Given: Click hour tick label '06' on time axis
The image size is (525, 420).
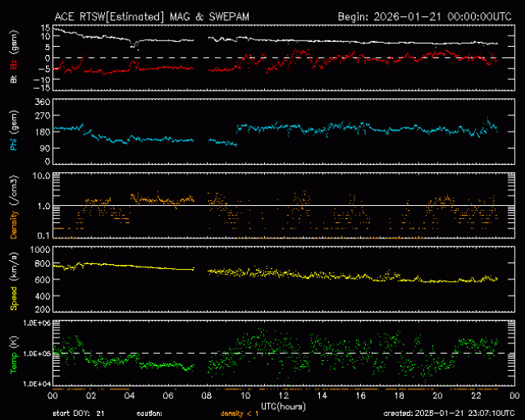Looking at the screenshot, I should coord(168,396).
